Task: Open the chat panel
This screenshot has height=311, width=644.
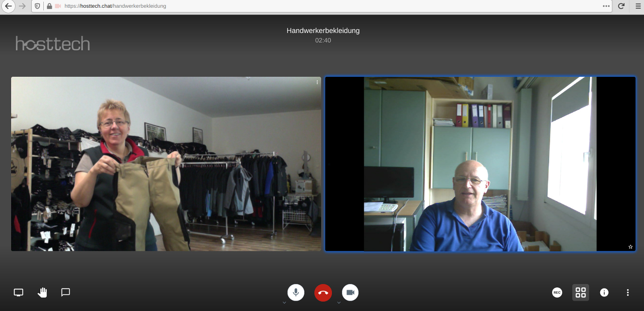Action: tap(66, 292)
